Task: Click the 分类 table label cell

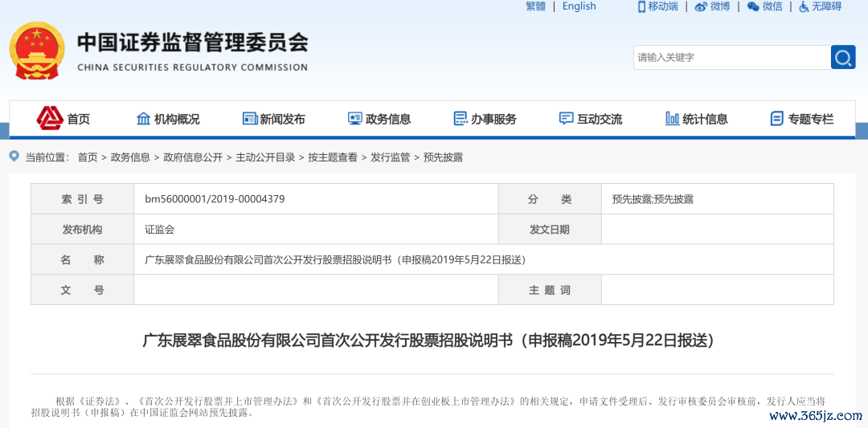Action: click(550, 199)
